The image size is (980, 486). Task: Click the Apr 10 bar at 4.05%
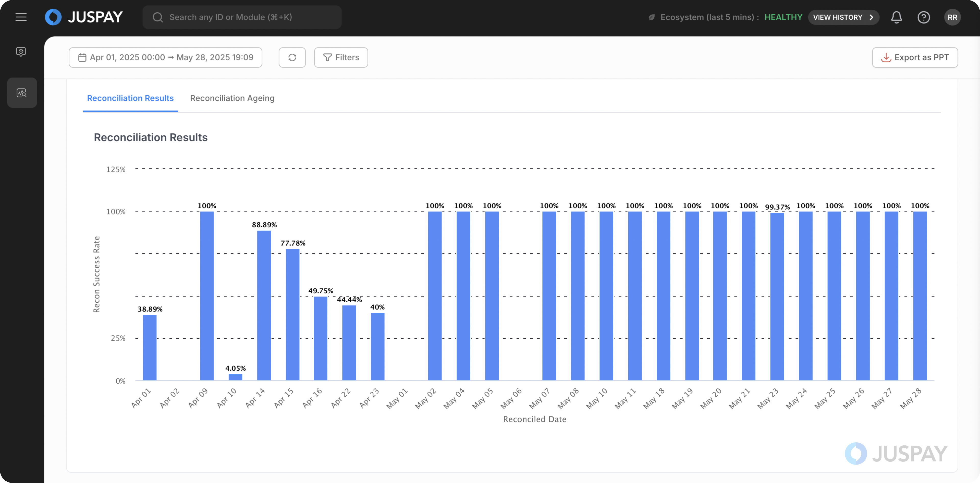click(x=235, y=377)
